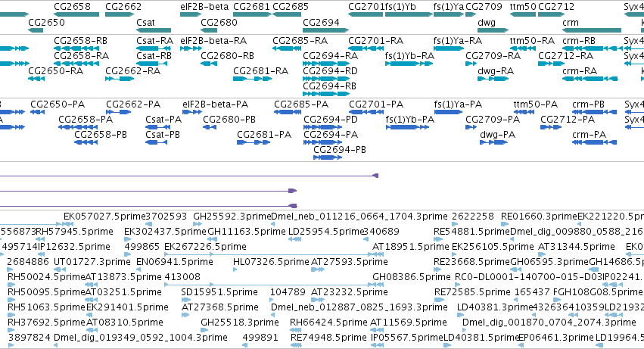Select EST RE01660.3prime
This screenshot has width=644, height=349.
click(539, 217)
